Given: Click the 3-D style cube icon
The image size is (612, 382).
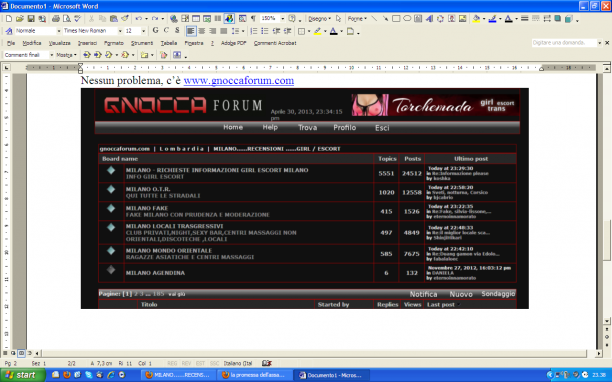Looking at the screenshot, I should click(569, 18).
